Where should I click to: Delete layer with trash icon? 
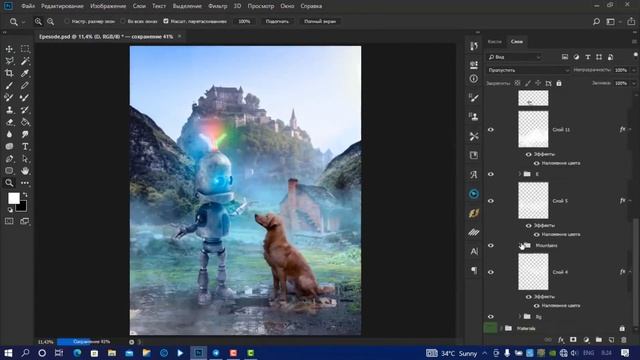coord(623,340)
